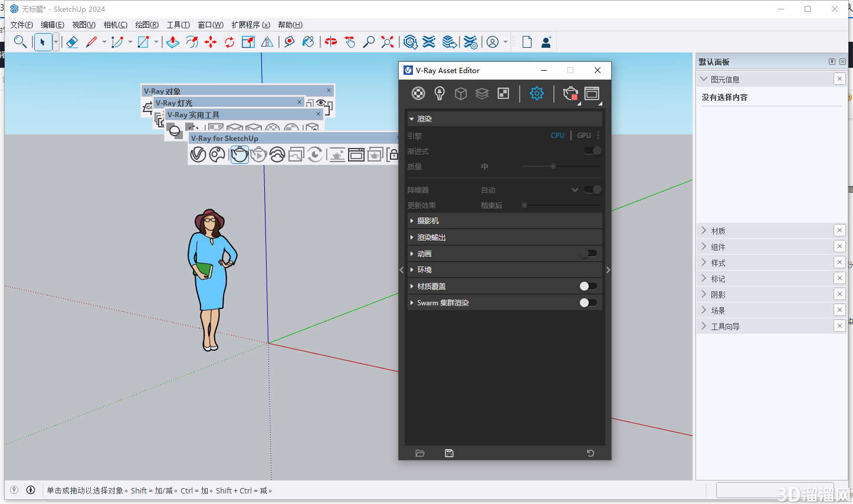Open the V-Ray Frame Buffer from Asset Editor
The image size is (853, 504).
[592, 93]
